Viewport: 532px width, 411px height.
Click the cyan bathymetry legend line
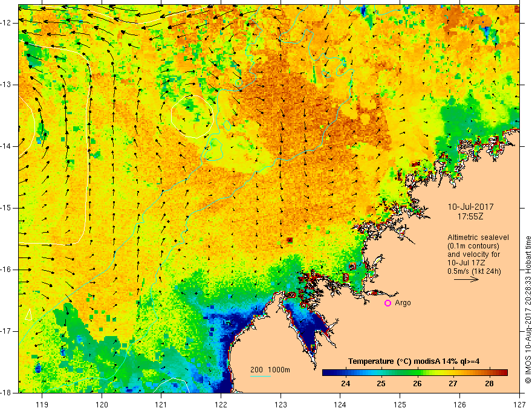coord(260,376)
